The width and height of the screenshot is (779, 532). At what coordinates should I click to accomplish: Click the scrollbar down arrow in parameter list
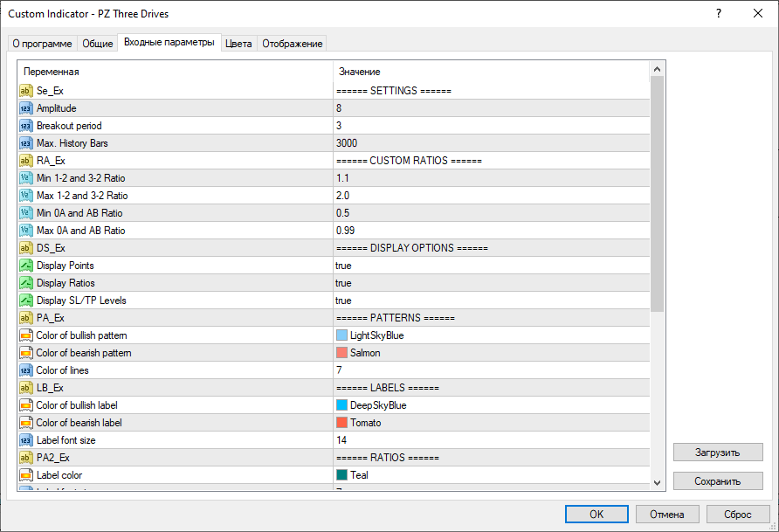pos(658,481)
